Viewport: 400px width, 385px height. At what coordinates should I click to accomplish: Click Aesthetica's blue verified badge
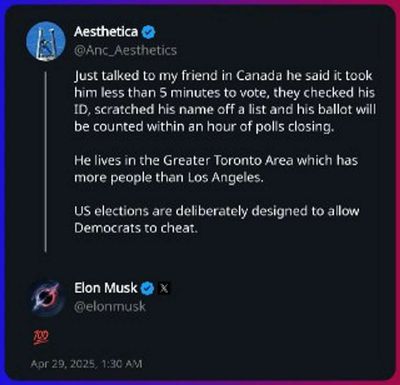click(x=149, y=32)
